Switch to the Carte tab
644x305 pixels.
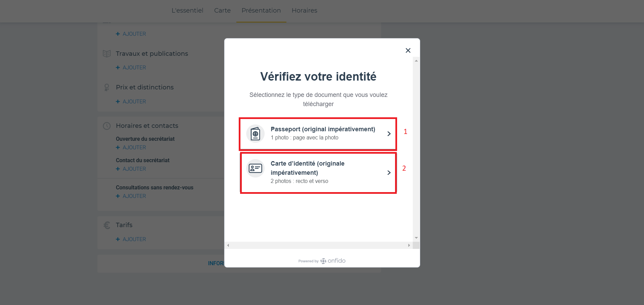(222, 11)
